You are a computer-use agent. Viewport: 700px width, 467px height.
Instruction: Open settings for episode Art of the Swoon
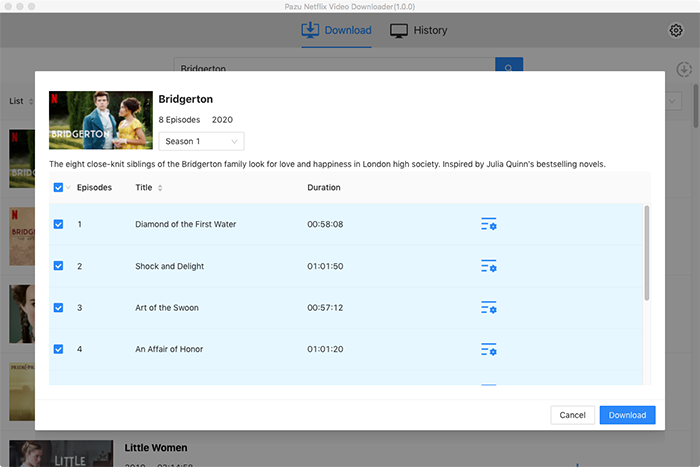[489, 308]
